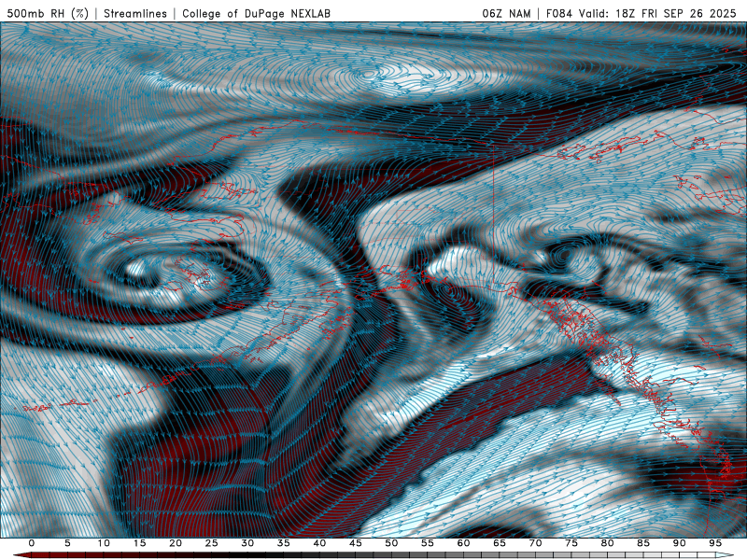Screen dimensions: 747x560
Task: Click 'College of DuPage NEXLAB' text
Action: click(x=256, y=13)
